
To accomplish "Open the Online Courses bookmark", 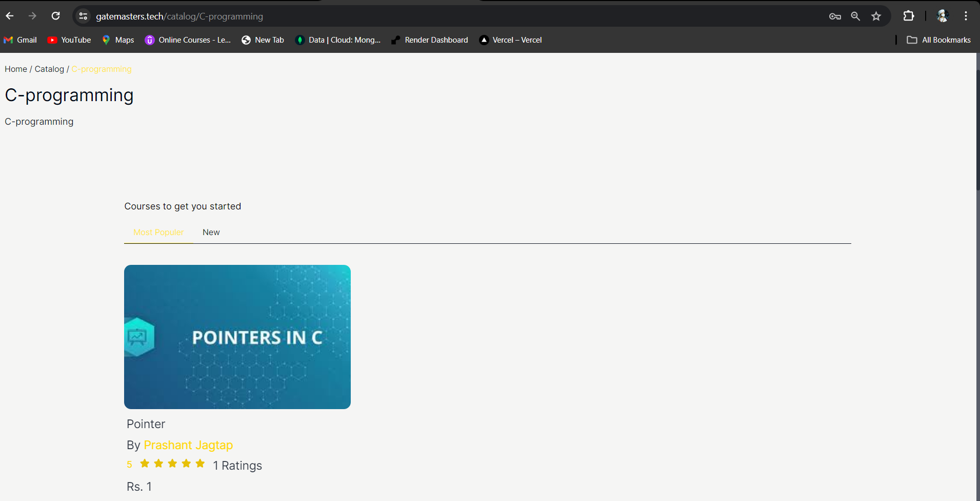I will (187, 40).
